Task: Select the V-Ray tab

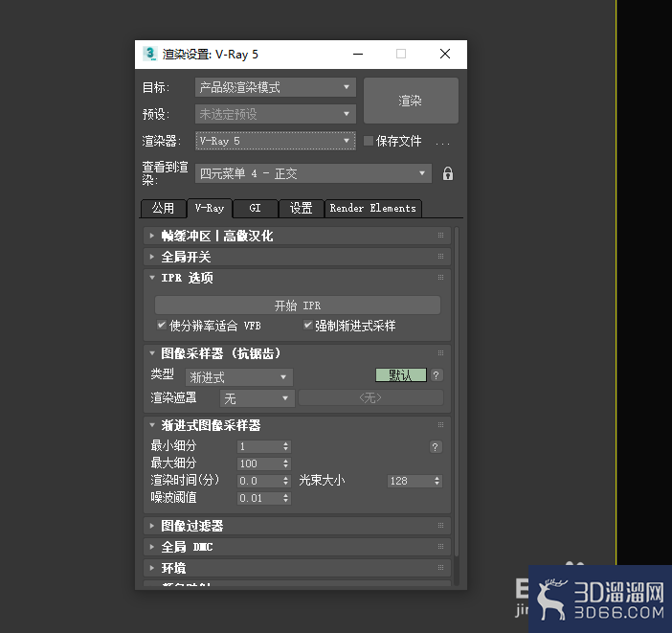Action: 210,209
